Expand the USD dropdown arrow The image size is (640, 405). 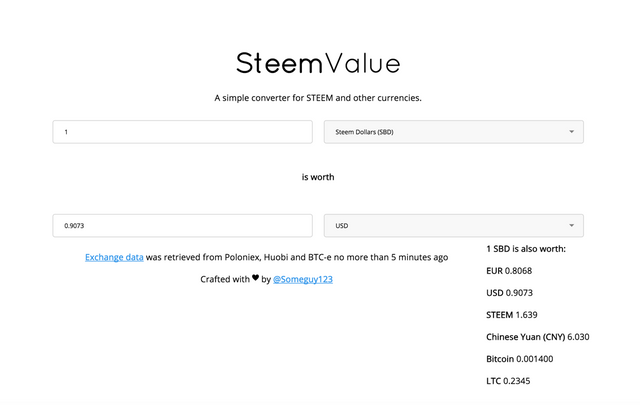[x=571, y=225]
